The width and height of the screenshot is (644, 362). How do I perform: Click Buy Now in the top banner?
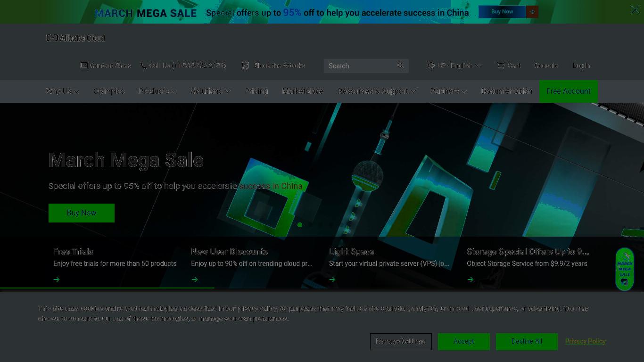[502, 12]
